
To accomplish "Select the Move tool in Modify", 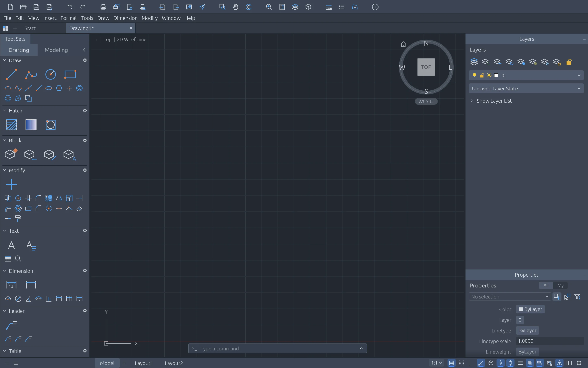I will (11, 184).
